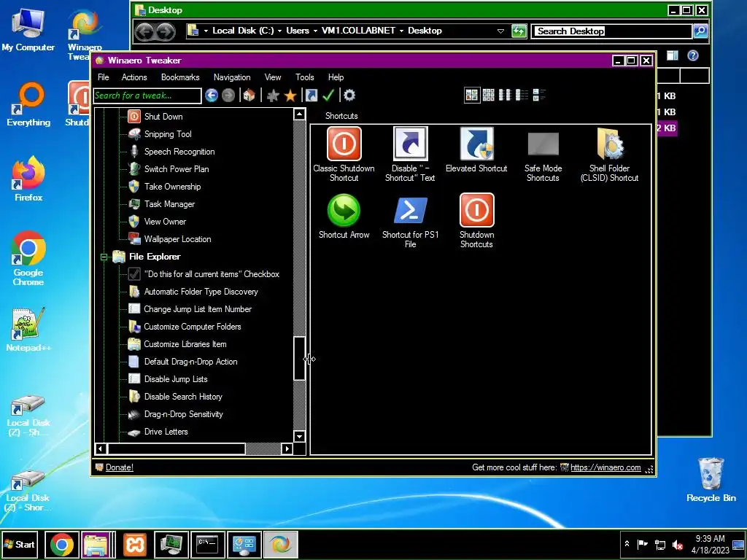Open the Navigation menu

tap(232, 77)
